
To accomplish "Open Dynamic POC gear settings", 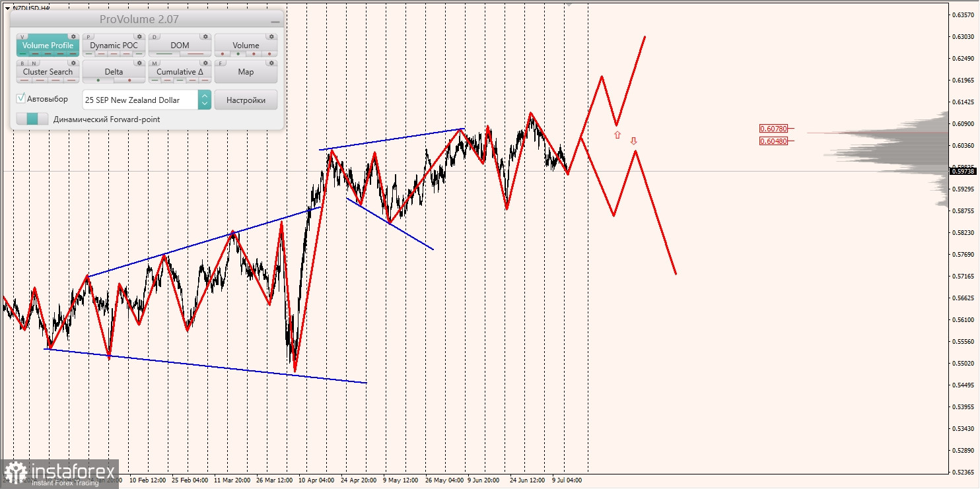I will pyautogui.click(x=139, y=36).
